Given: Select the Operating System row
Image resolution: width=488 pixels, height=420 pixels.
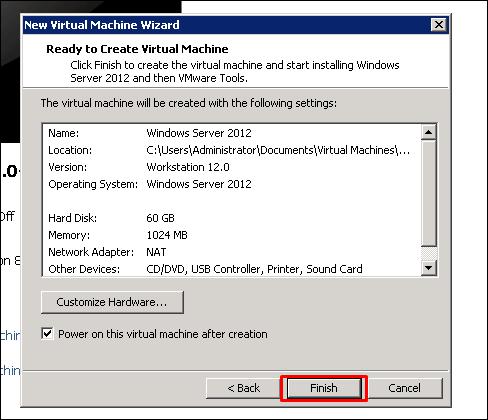Looking at the screenshot, I should (x=231, y=184).
